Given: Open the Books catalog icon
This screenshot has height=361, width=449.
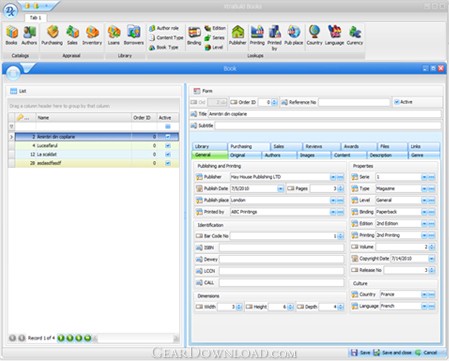Looking at the screenshot, I should coord(12,36).
